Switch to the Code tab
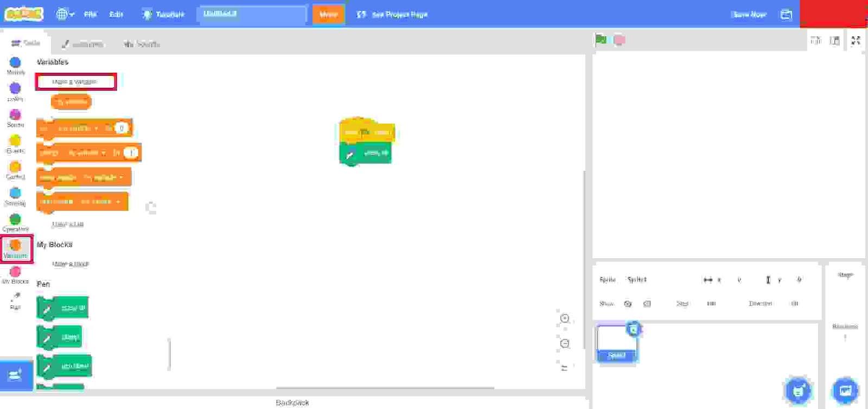This screenshot has width=868, height=409. pos(25,43)
